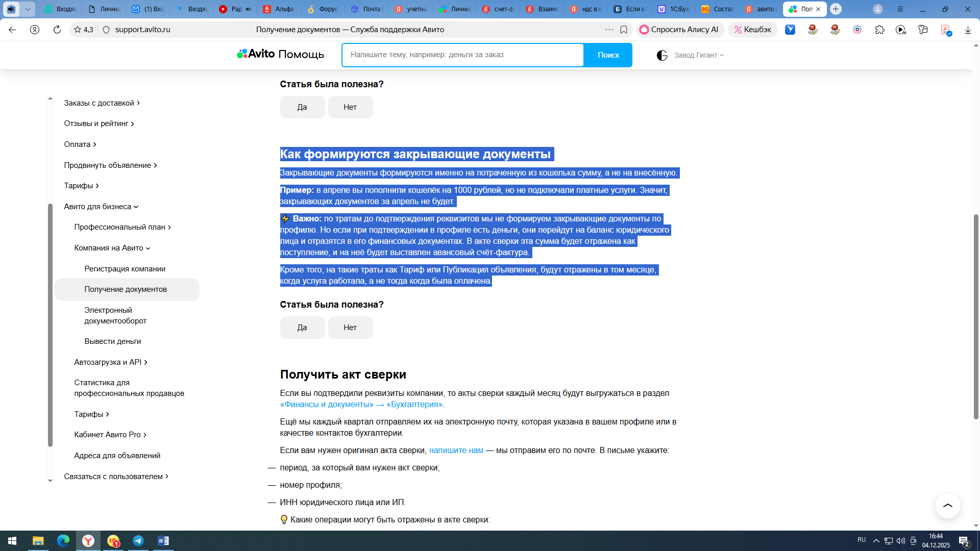Screen dimensions: 980x551
Task: Follow the напишите нам link
Action: [x=456, y=450]
